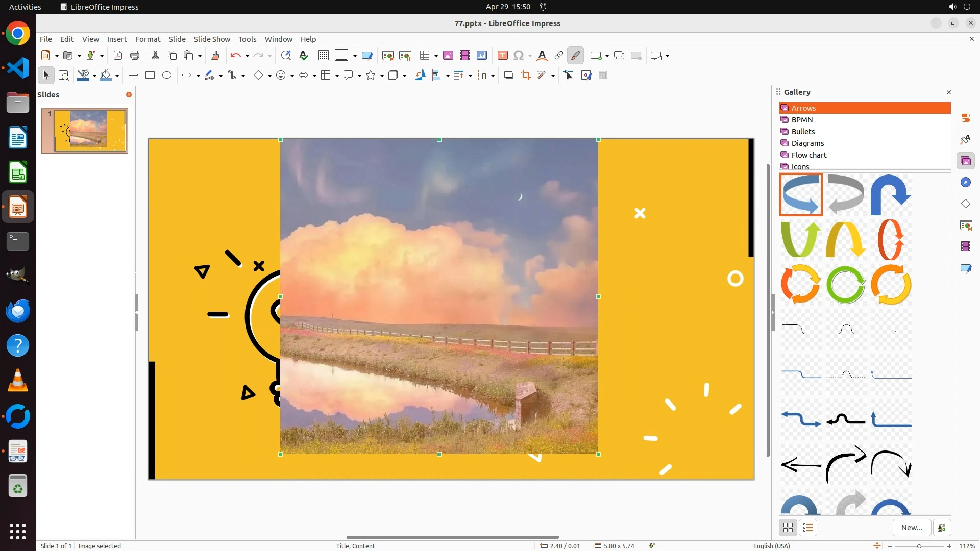The image size is (980, 551).
Task: Toggle the Display Grid button
Action: (324, 56)
